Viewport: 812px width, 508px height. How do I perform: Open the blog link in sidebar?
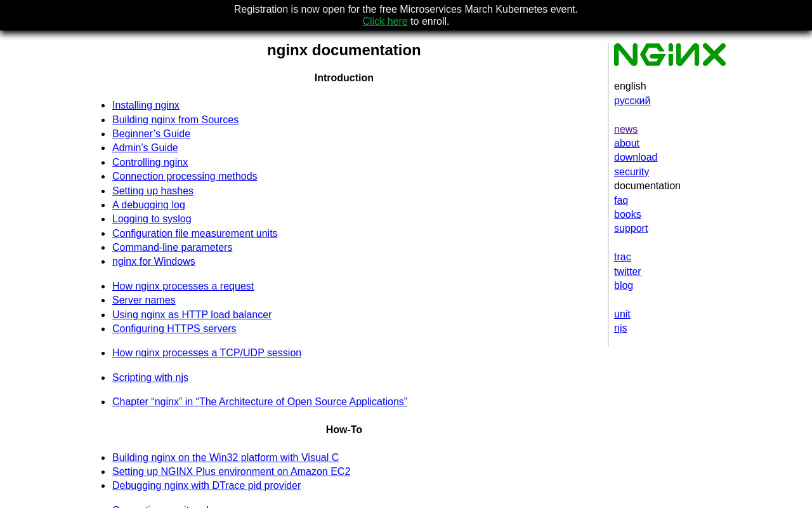click(x=624, y=286)
